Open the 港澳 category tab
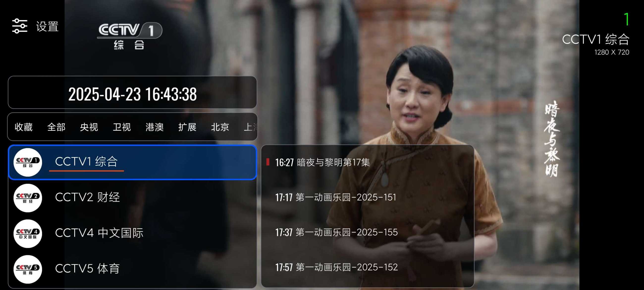Image resolution: width=644 pixels, height=290 pixels. pyautogui.click(x=155, y=127)
